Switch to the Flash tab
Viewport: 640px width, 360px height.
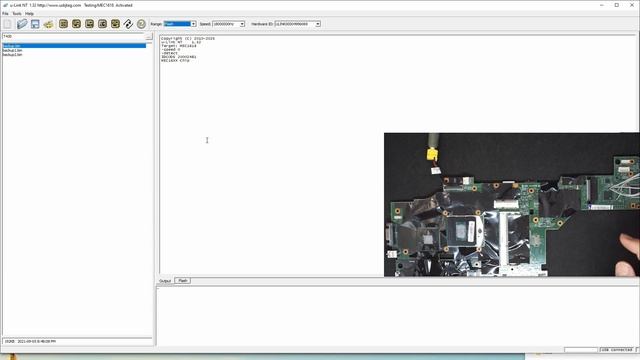click(182, 281)
